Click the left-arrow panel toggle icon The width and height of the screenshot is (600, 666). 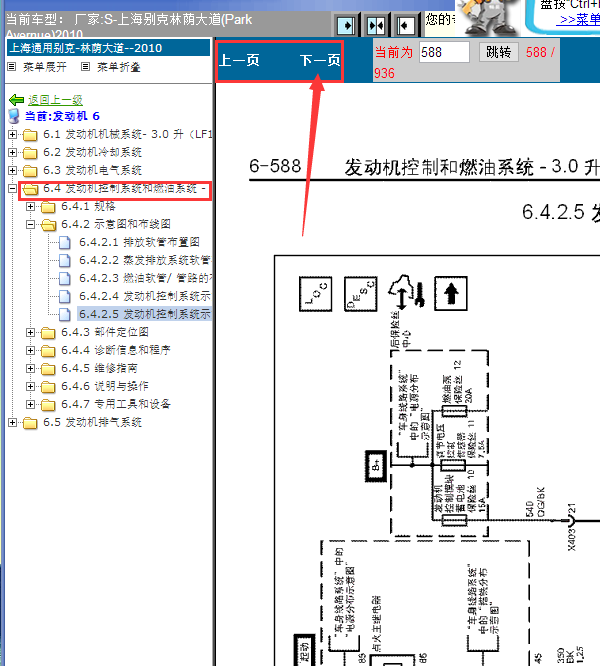point(406,25)
